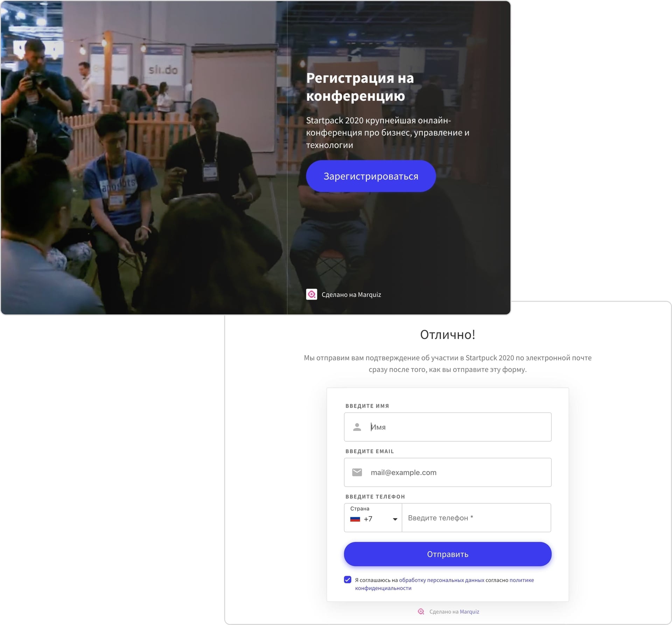
Task: Focus the Введите телефон input field
Action: point(476,518)
